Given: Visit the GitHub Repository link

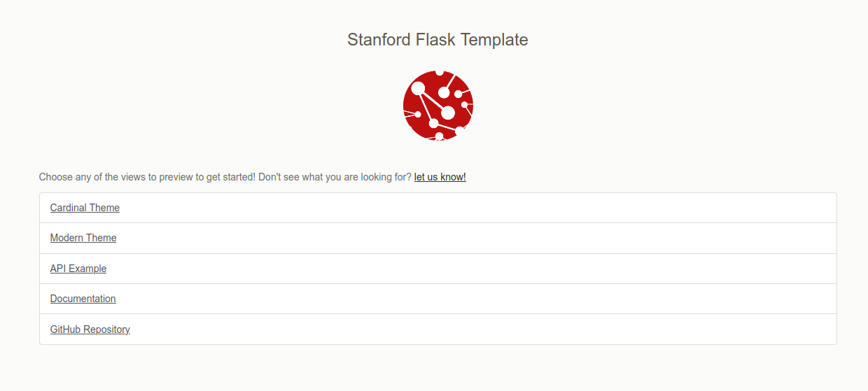Looking at the screenshot, I should 90,329.
